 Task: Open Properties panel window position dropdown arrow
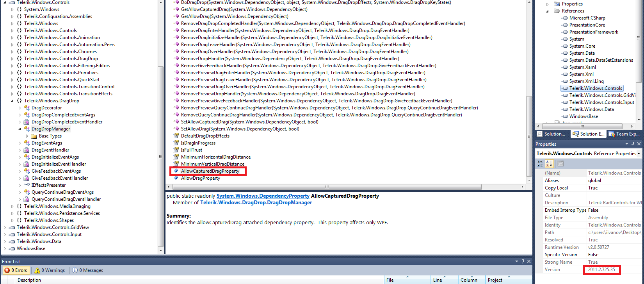(x=627, y=144)
